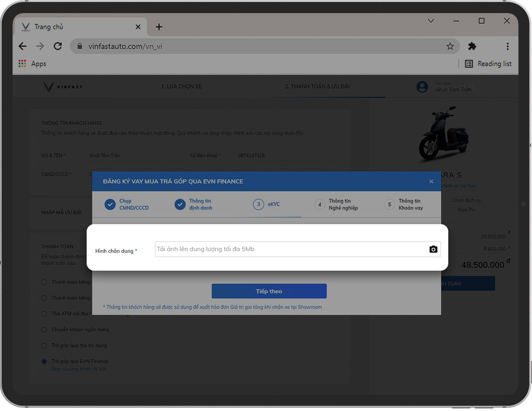Click the invoice notice below Tiếp theo

pyautogui.click(x=213, y=307)
